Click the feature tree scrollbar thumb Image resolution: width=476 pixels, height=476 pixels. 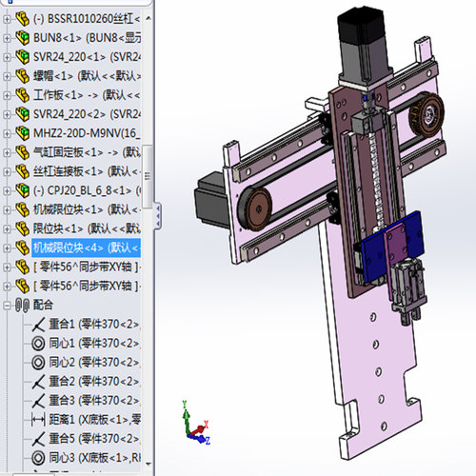148,176
